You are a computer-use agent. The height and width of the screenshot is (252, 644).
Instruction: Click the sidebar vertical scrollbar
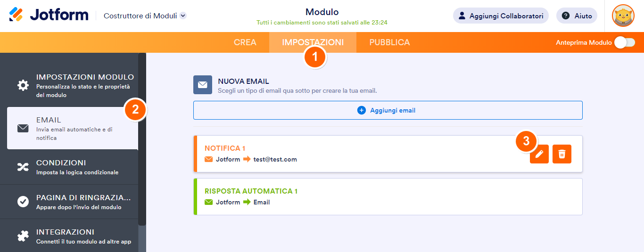[142, 141]
